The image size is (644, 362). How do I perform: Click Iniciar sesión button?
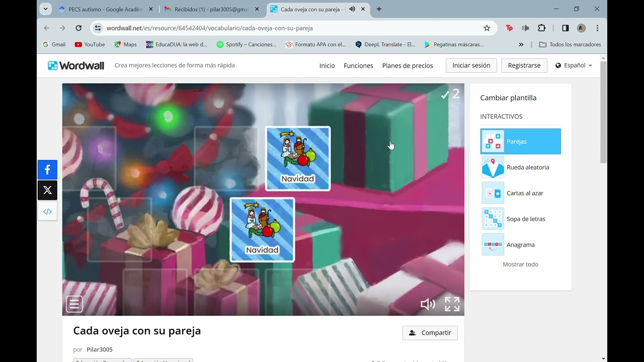point(471,65)
